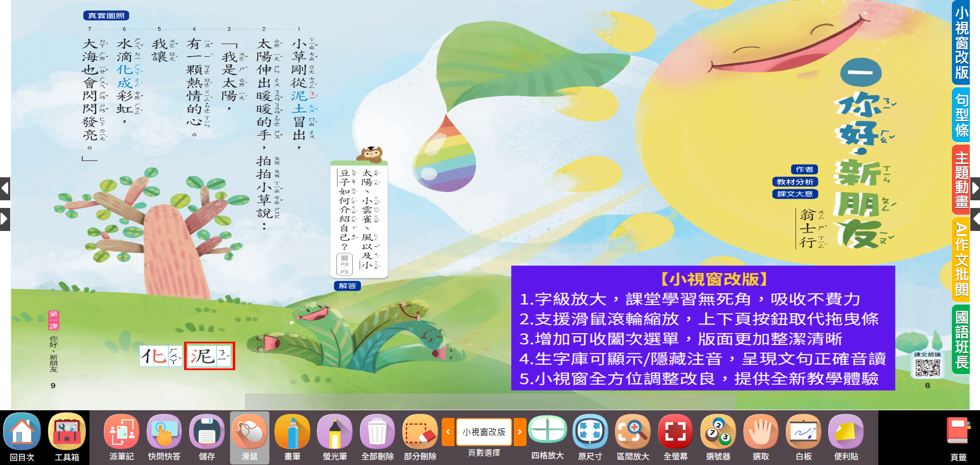Select the 泥 character card
The width and height of the screenshot is (980, 465).
(210, 356)
